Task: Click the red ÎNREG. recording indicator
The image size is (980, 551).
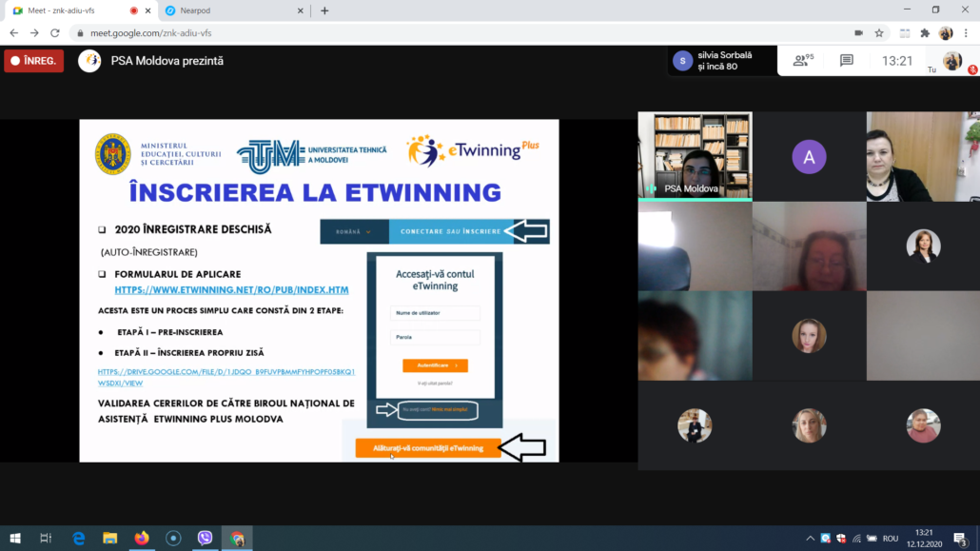Action: click(34, 61)
